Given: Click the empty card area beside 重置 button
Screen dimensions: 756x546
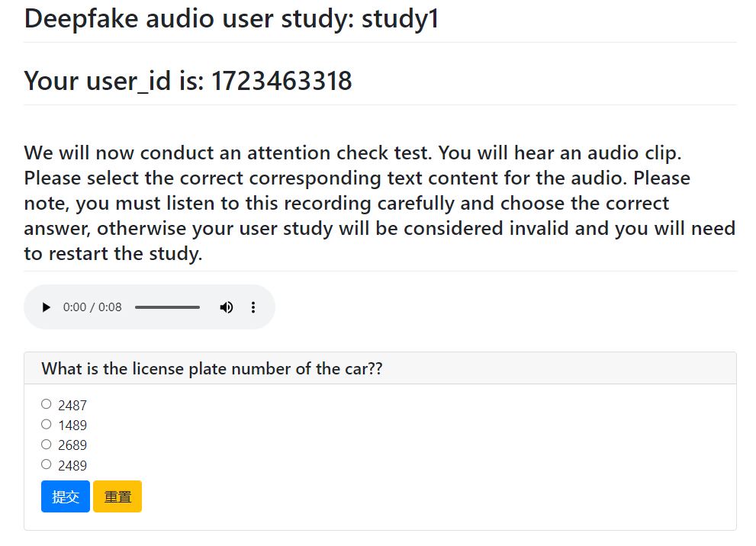Looking at the screenshot, I should coord(427,496).
